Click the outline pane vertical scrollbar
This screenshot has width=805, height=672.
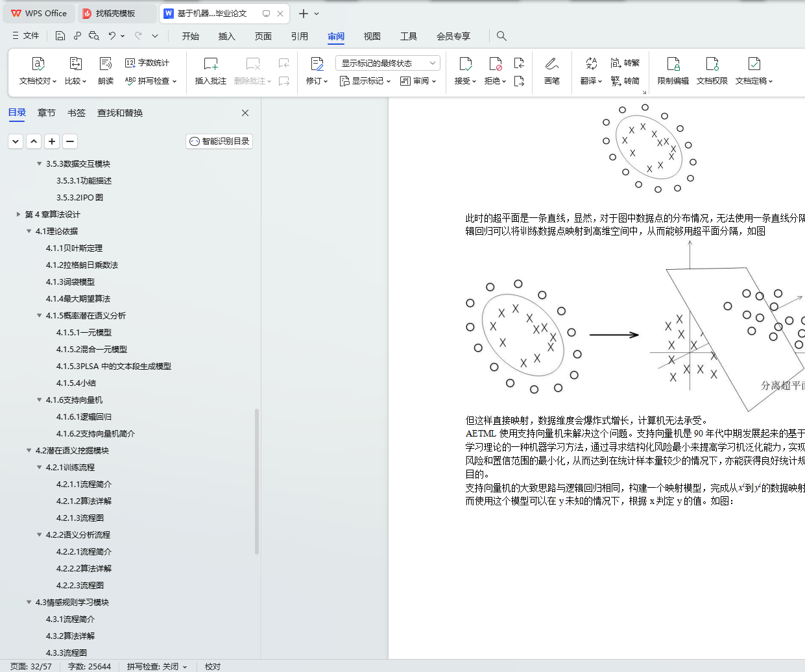tap(257, 481)
